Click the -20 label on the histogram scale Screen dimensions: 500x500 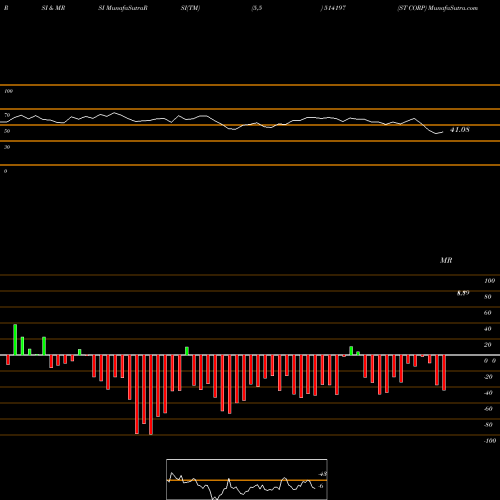click(x=488, y=377)
